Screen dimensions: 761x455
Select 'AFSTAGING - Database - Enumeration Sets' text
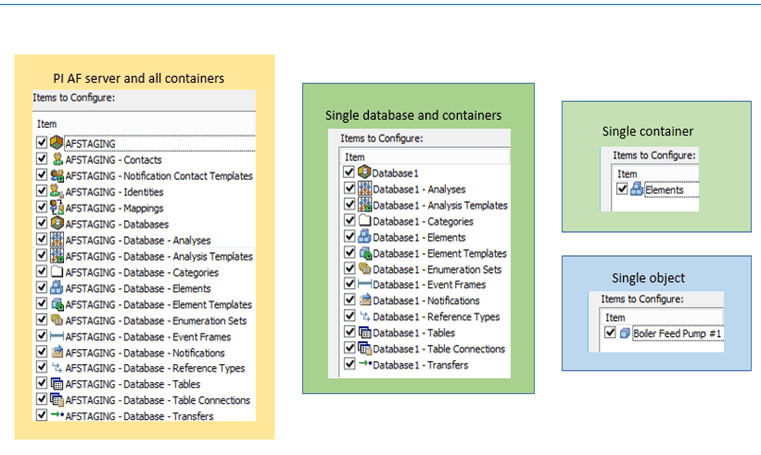tap(156, 321)
